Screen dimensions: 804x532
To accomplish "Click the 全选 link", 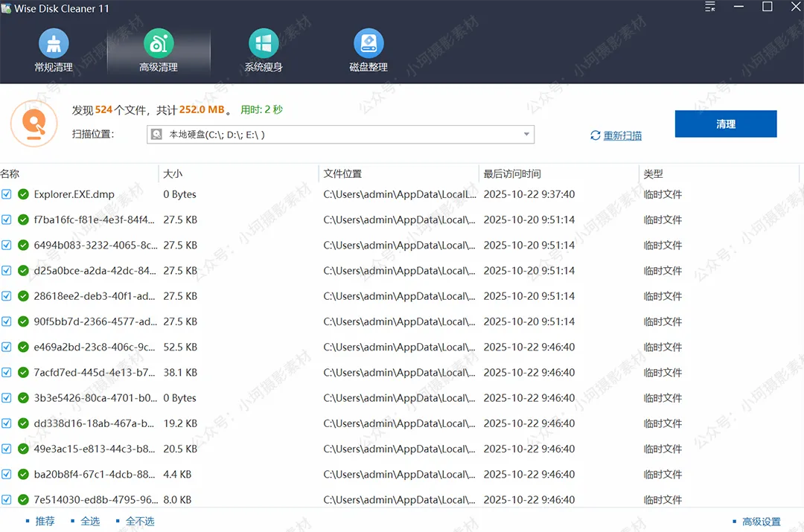I will [90, 522].
